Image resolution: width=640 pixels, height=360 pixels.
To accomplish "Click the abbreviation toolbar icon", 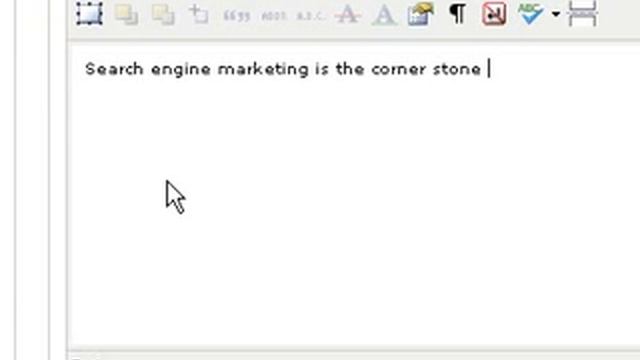I will coord(273,16).
